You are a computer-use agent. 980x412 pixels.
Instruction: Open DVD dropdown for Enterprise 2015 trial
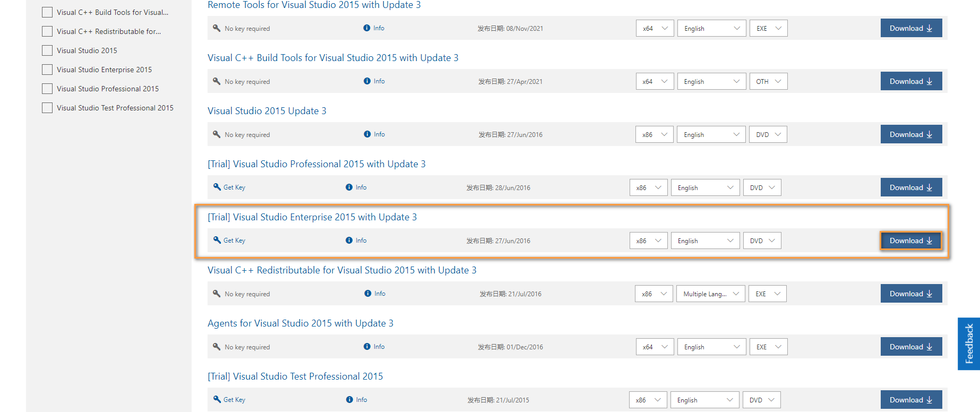[x=762, y=241]
